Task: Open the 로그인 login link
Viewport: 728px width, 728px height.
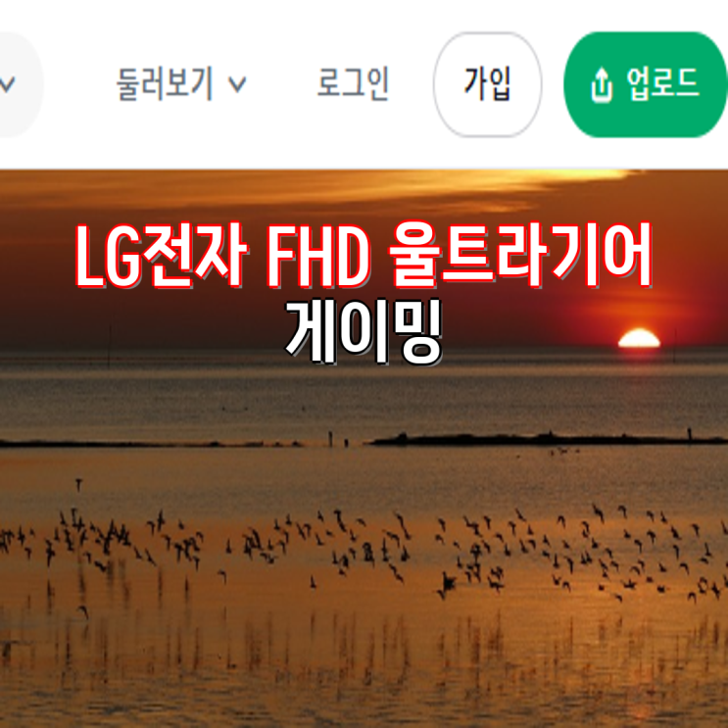Action: [353, 84]
